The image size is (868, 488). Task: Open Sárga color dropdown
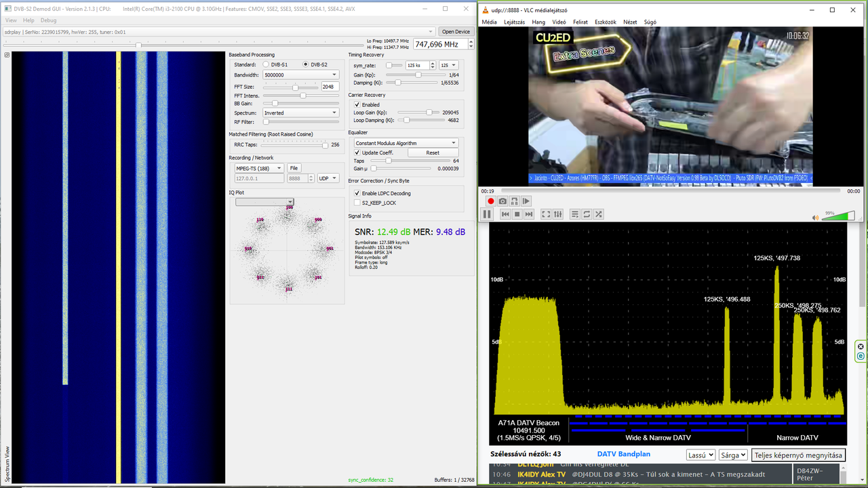coord(733,455)
